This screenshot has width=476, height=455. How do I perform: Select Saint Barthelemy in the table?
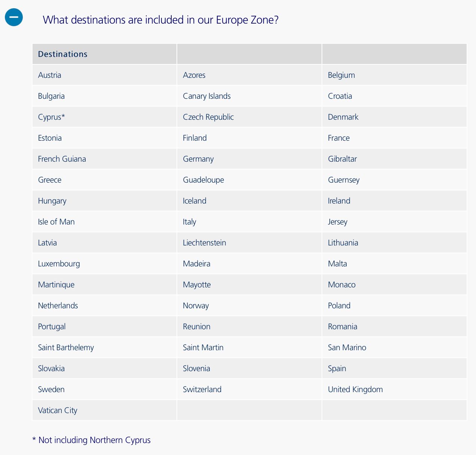pos(66,348)
